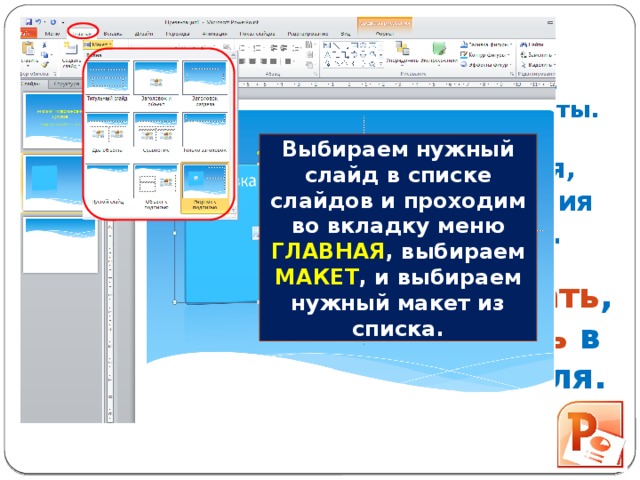
Task: Expand the Paste button dropdown arrow
Action: pos(28,66)
